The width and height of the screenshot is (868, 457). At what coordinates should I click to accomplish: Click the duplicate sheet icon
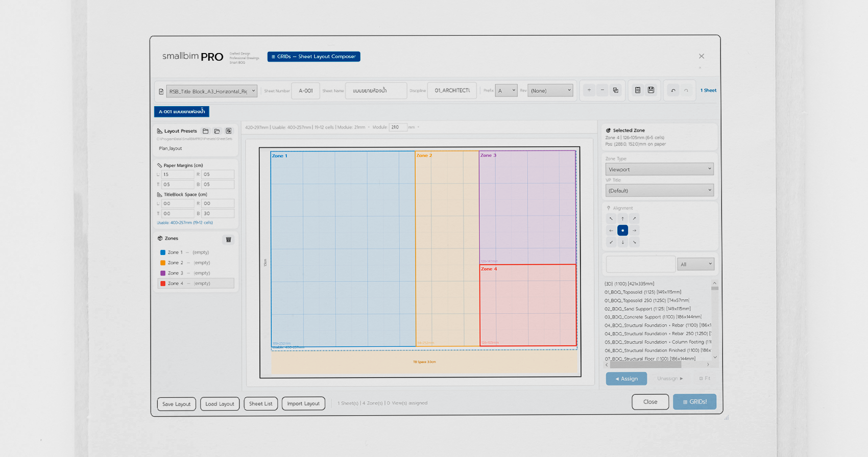coord(616,90)
